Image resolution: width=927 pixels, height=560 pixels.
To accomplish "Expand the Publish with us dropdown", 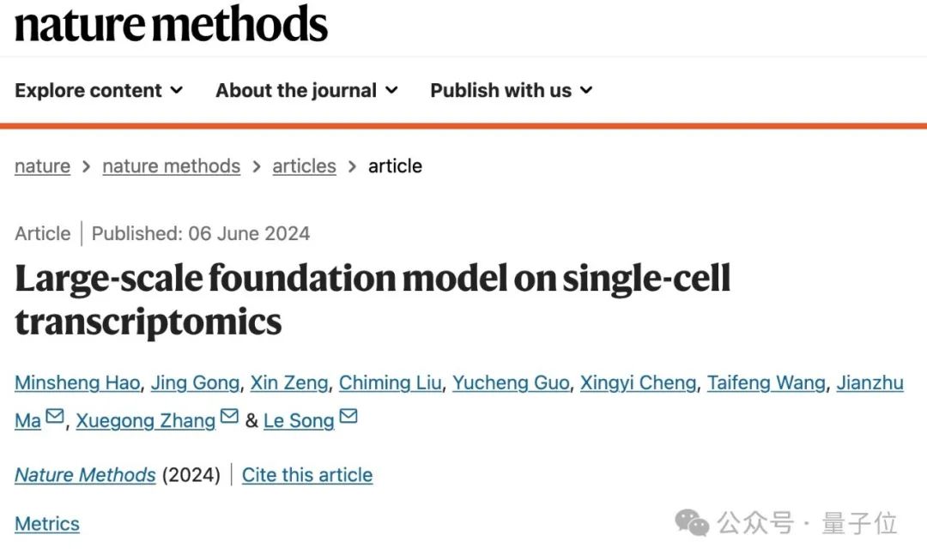I will [x=512, y=90].
